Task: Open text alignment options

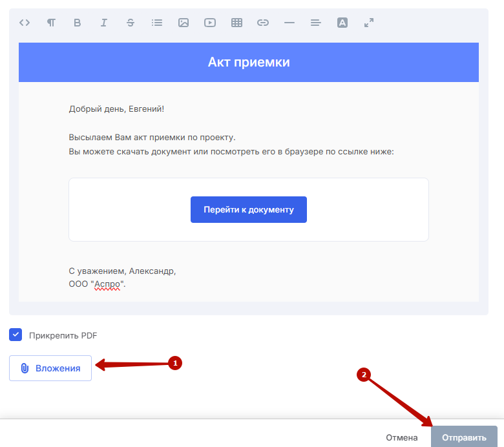Action: [315, 23]
